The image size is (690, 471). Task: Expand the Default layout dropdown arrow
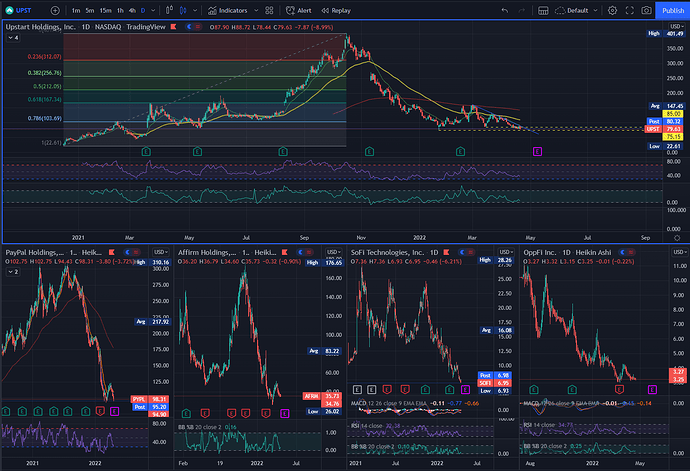[595, 11]
